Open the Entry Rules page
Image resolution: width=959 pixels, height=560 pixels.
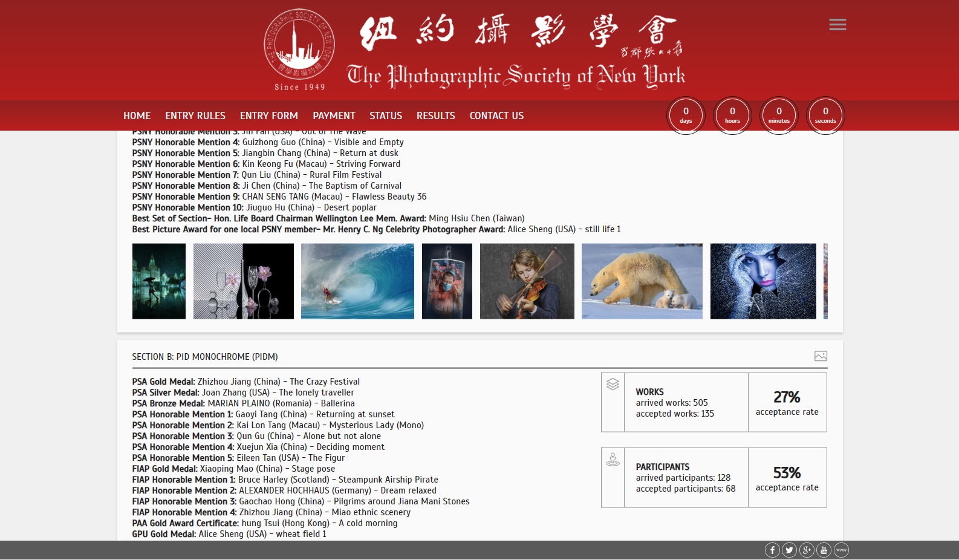pyautogui.click(x=195, y=116)
